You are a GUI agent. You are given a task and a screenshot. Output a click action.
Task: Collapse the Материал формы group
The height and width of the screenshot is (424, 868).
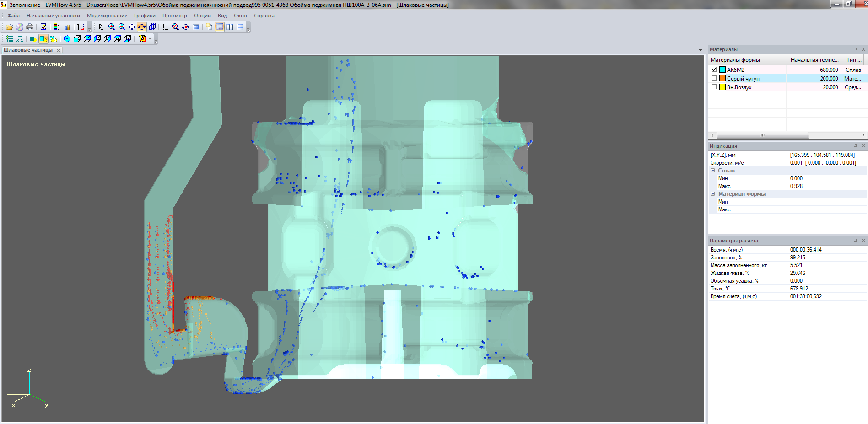tap(712, 194)
